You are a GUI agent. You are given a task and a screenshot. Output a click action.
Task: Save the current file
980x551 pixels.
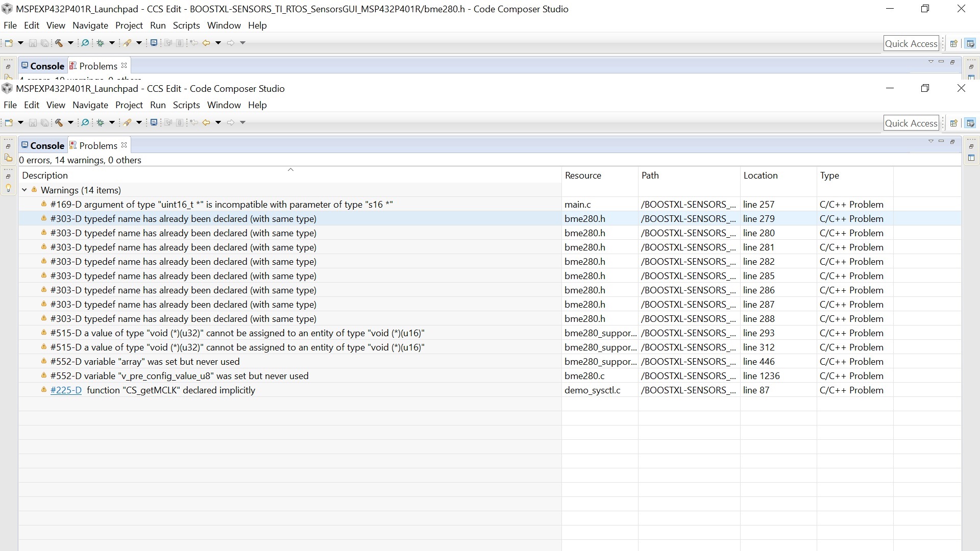[x=33, y=122]
